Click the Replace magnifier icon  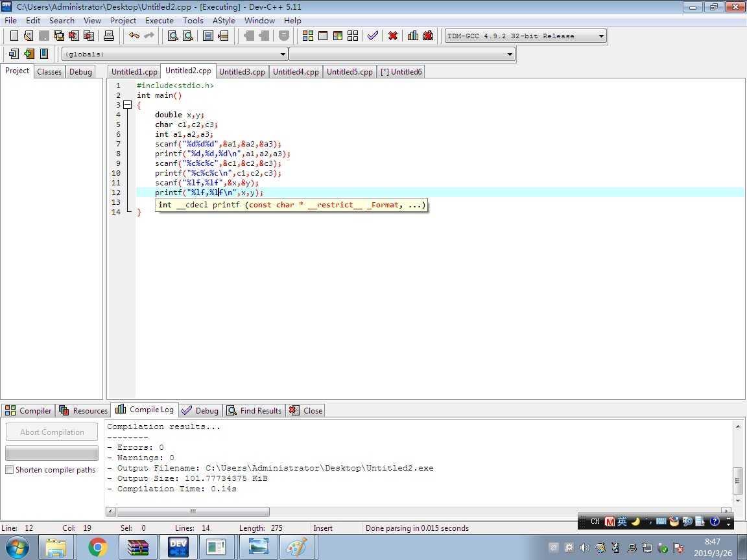188,36
